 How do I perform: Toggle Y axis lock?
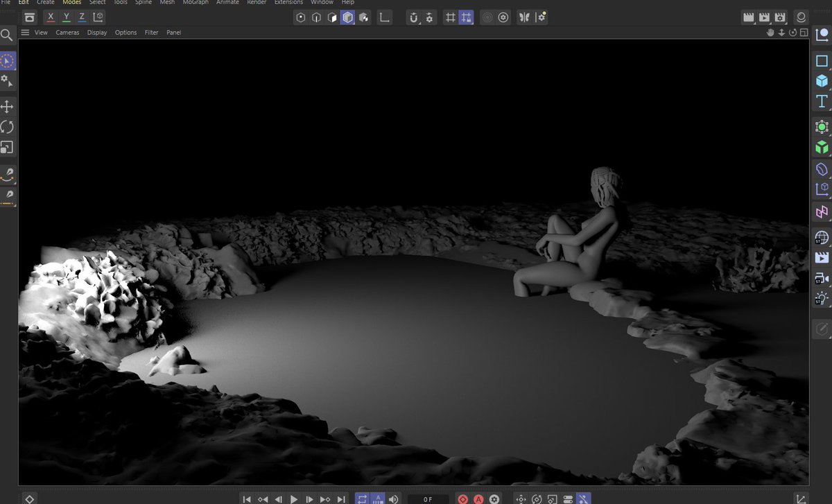[67, 17]
